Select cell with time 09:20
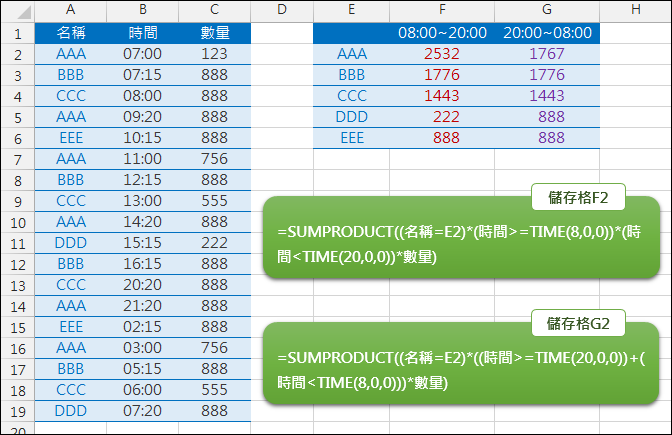Image resolution: width=672 pixels, height=435 pixels. [143, 117]
